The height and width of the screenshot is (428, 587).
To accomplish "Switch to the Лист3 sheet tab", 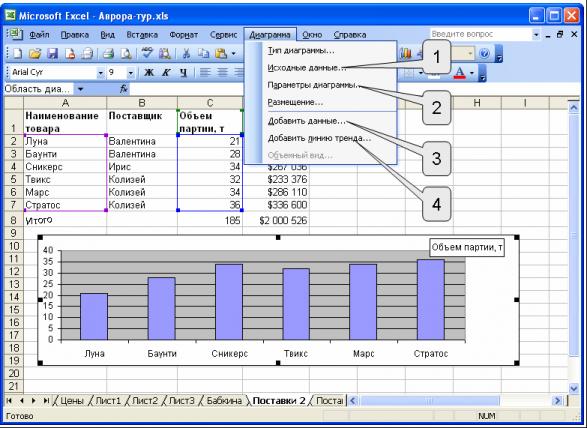I will click(182, 401).
